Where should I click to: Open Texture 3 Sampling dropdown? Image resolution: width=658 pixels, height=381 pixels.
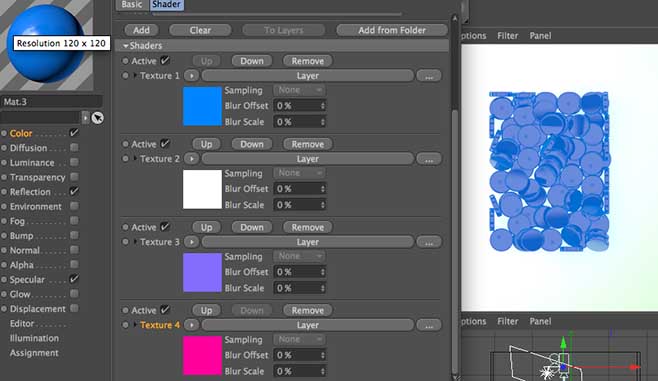[x=299, y=256]
